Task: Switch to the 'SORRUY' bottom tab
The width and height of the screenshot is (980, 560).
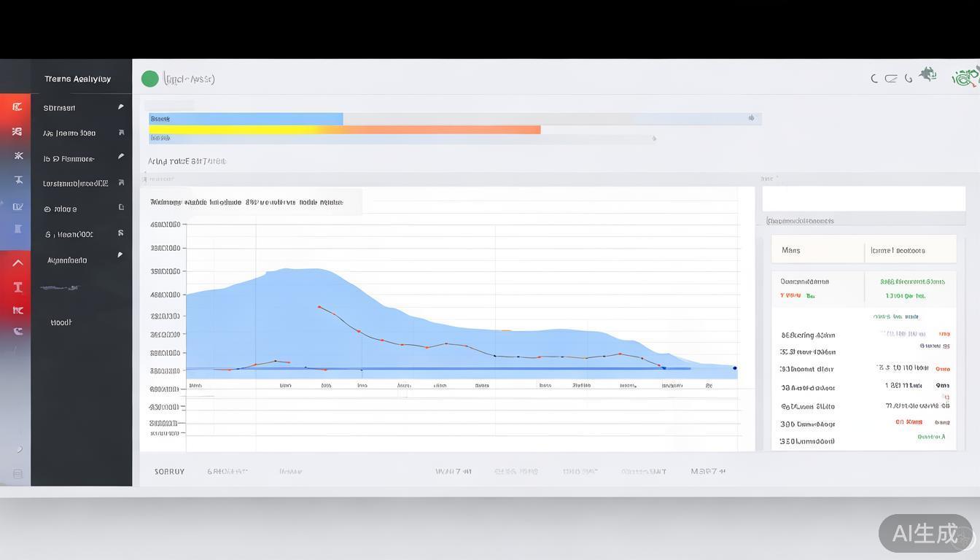Action: click(x=169, y=472)
